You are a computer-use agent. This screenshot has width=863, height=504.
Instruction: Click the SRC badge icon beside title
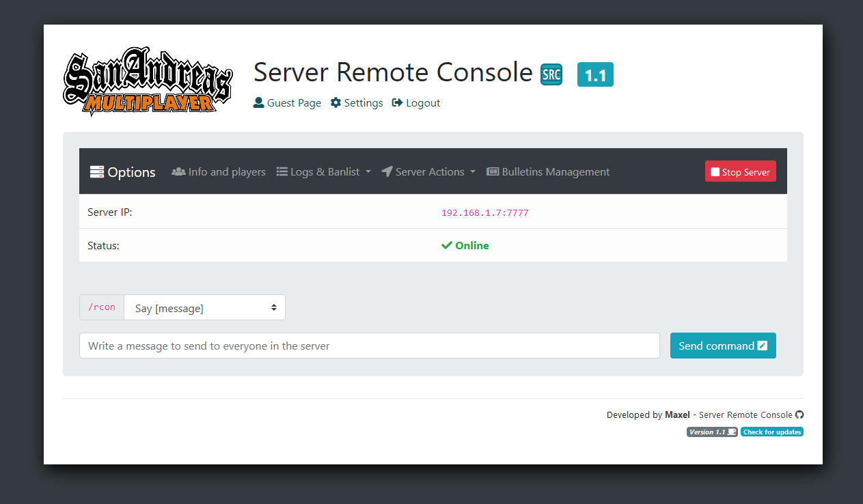click(551, 74)
